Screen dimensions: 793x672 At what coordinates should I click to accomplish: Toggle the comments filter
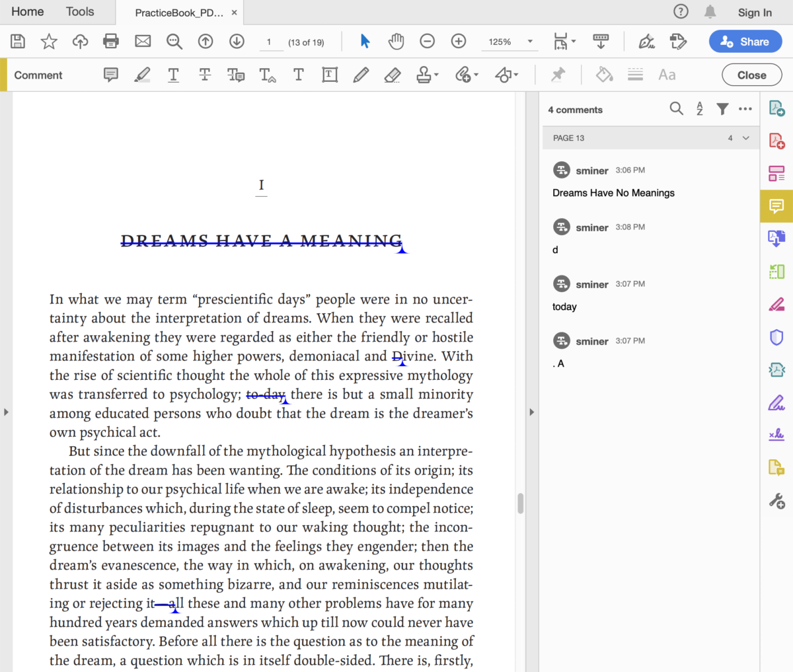pos(722,108)
